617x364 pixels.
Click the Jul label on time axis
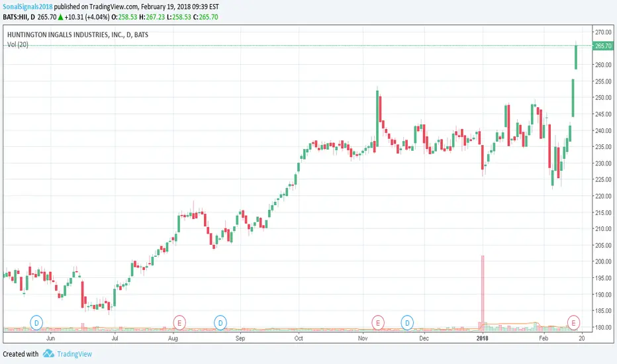[x=115, y=338]
